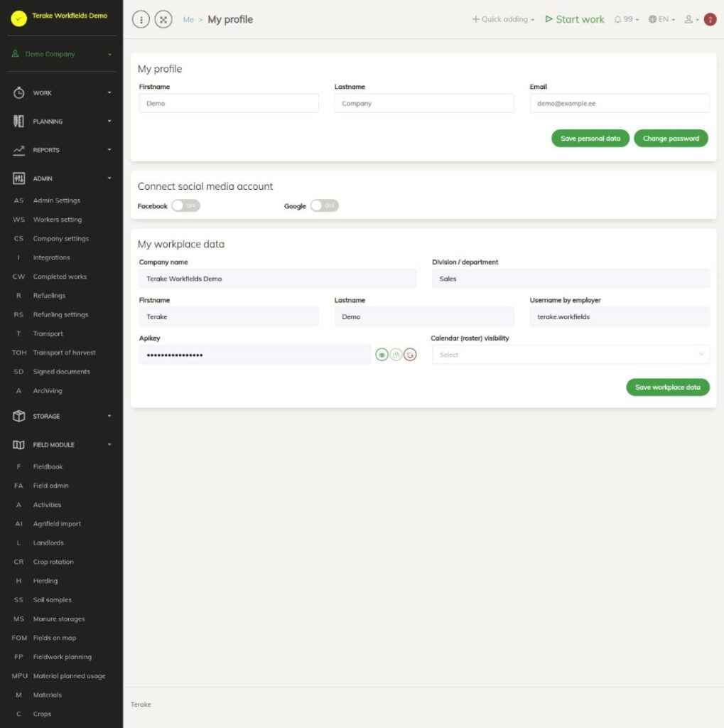Click the Apikey masked input field
724x728 pixels.
255,355
